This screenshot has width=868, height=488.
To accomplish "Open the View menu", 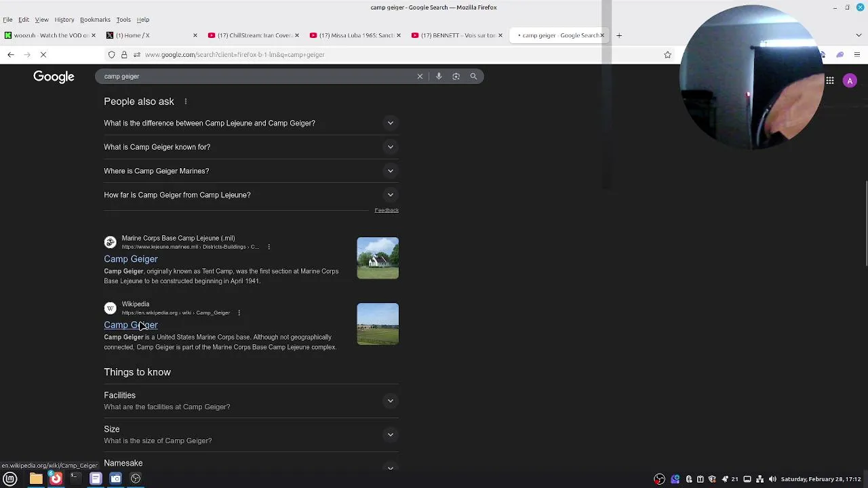I will (41, 20).
